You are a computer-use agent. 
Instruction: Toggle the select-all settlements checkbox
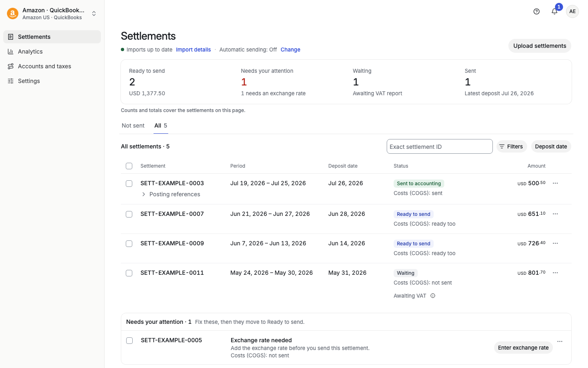pos(129,166)
